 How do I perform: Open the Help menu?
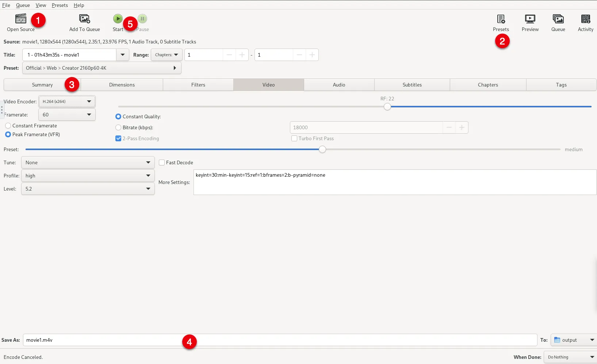pos(79,5)
